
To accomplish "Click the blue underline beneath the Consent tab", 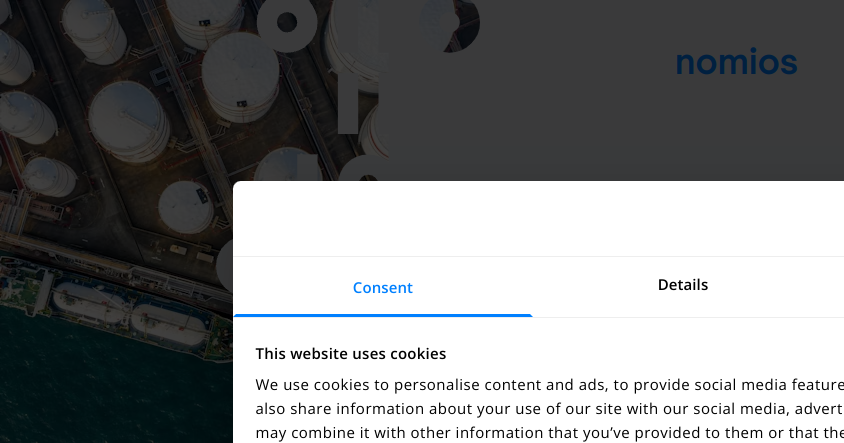I will [383, 315].
